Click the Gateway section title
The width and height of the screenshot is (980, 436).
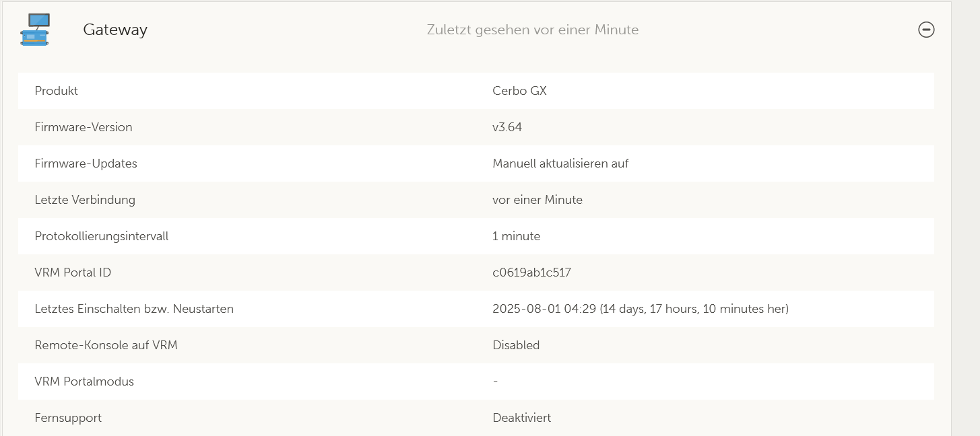pyautogui.click(x=115, y=30)
